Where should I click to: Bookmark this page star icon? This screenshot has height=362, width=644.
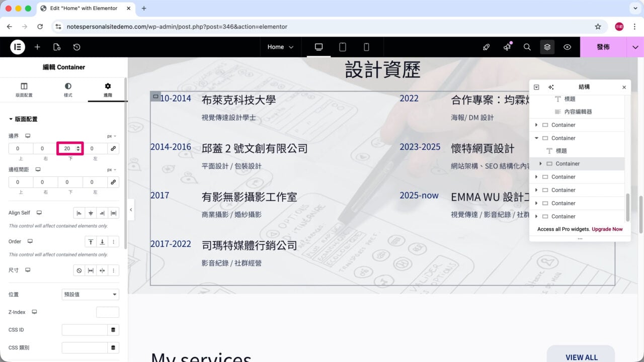598,26
